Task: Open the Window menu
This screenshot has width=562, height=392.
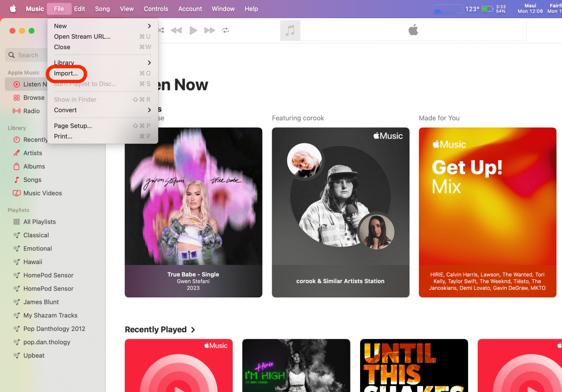Action: pyautogui.click(x=223, y=8)
